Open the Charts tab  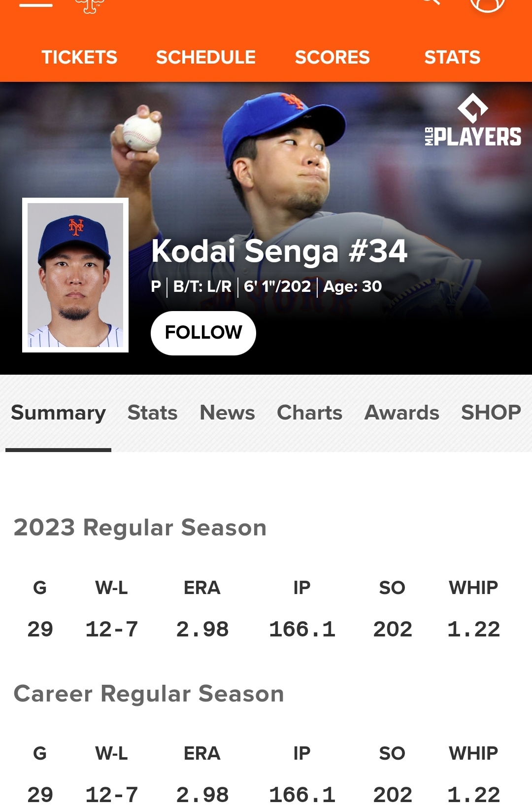click(x=309, y=413)
